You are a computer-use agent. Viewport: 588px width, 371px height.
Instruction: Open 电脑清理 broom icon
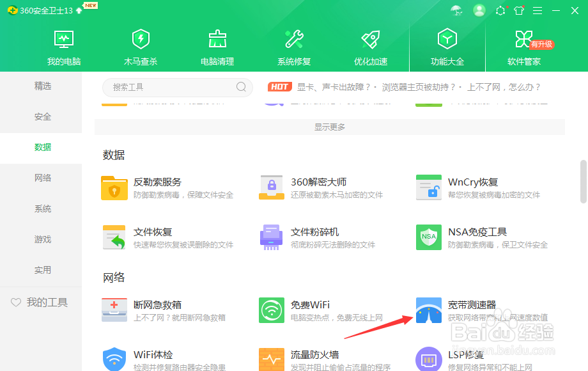(x=217, y=39)
